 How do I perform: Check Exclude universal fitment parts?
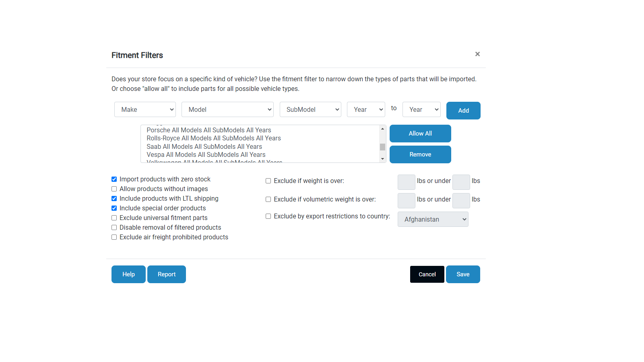(114, 218)
